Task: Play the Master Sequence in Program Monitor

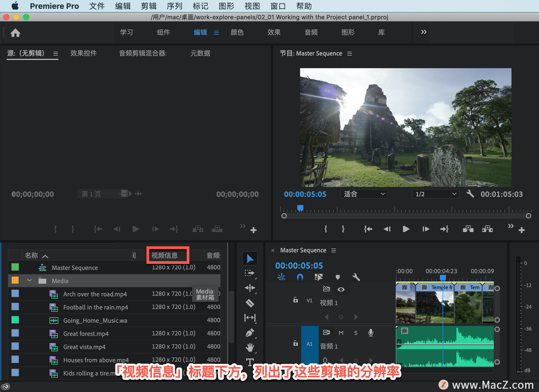Action: [x=406, y=229]
